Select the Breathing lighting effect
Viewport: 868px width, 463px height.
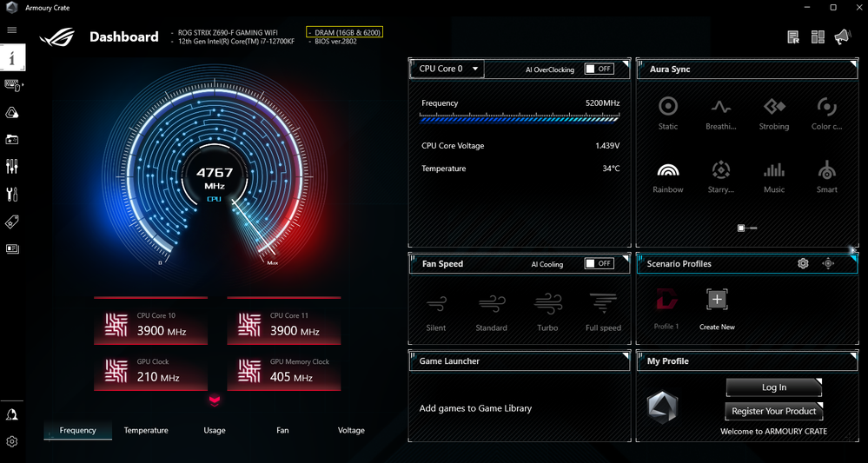721,114
